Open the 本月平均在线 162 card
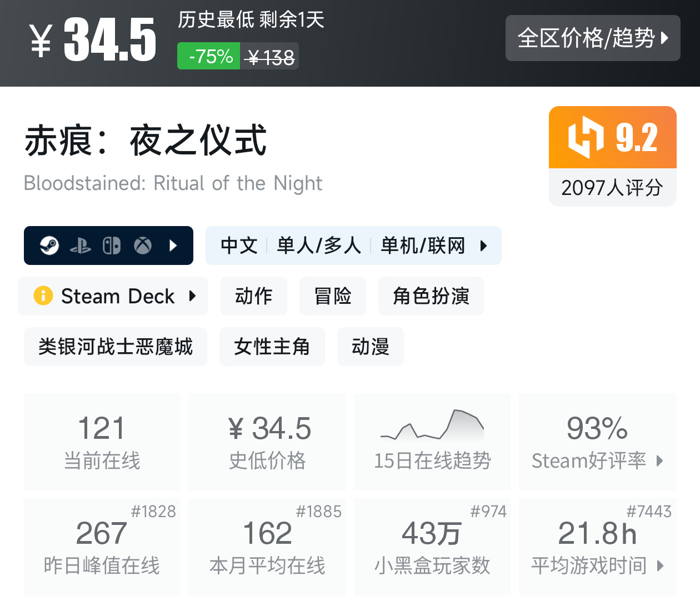The width and height of the screenshot is (700, 601). click(x=267, y=547)
